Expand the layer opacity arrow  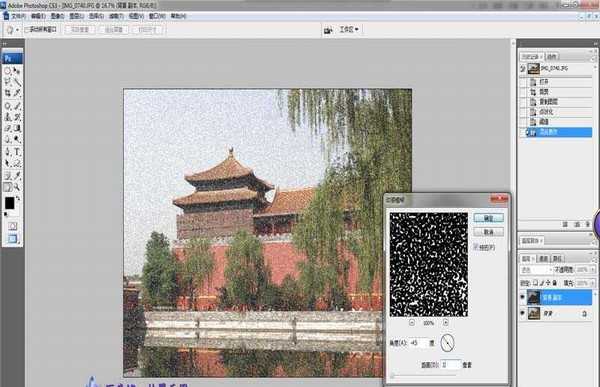(x=593, y=270)
